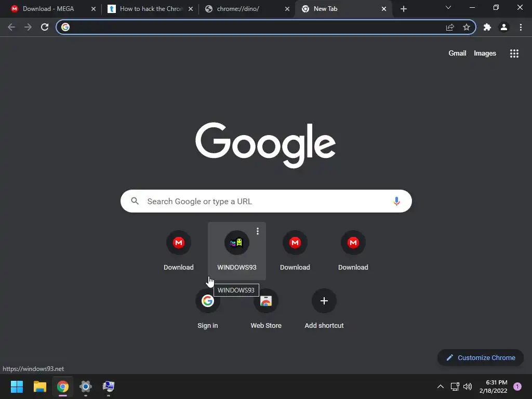The width and height of the screenshot is (532, 399).
Task: Open the volume control in tray
Action: 468,387
